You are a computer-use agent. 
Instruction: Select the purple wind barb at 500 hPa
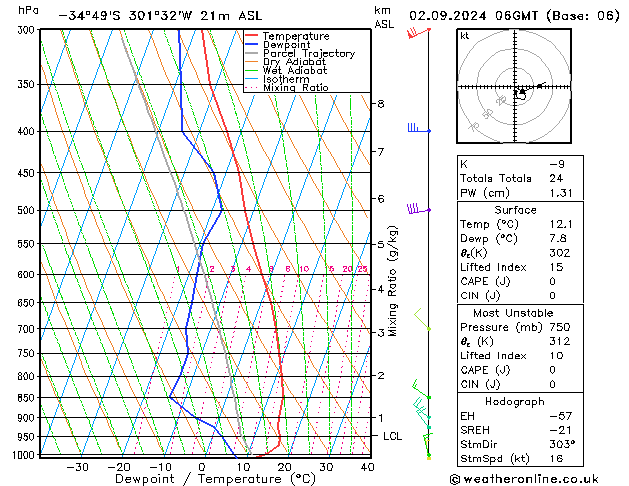coord(416,209)
